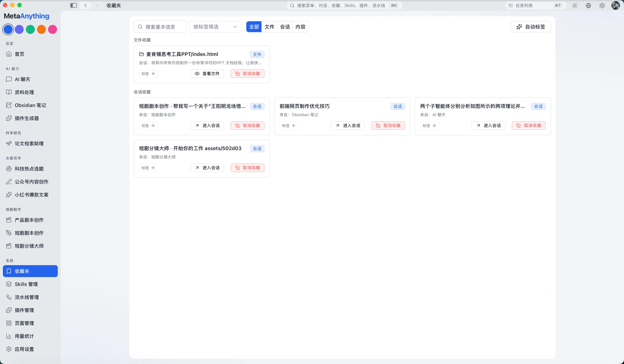This screenshot has width=624, height=364.
Task: Click the user avatar picture
Action: tap(616, 5)
